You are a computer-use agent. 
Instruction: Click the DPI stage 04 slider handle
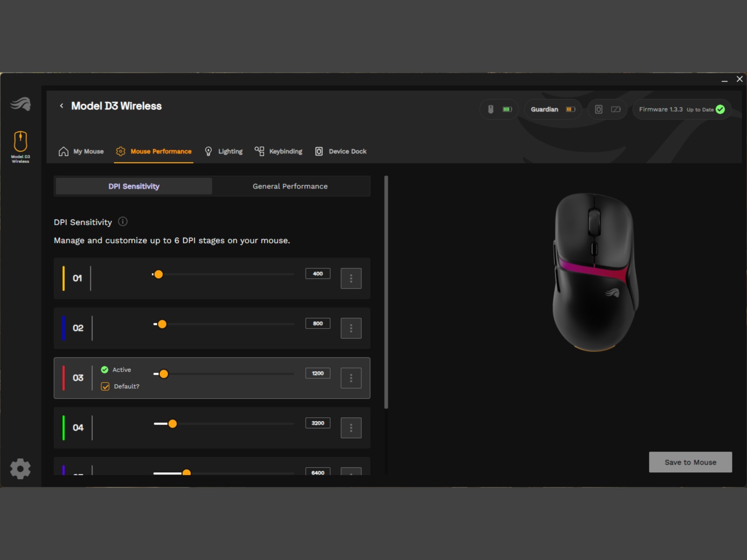pos(173,424)
